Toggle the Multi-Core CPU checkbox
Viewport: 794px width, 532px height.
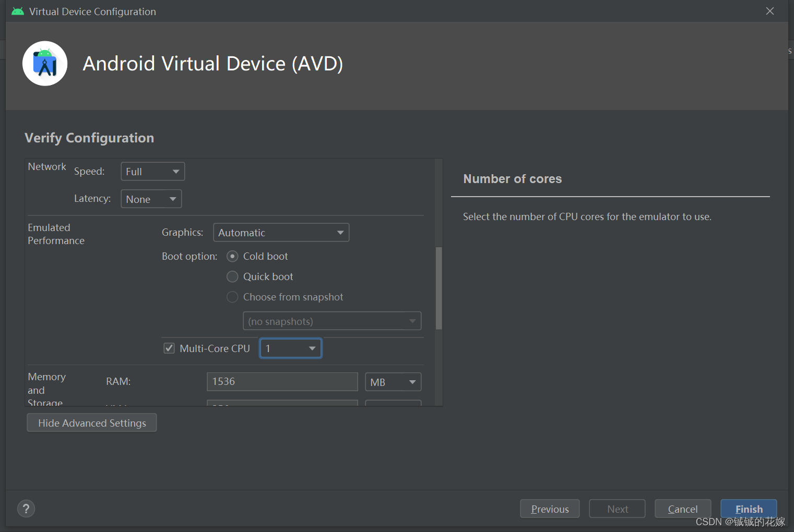pos(169,348)
